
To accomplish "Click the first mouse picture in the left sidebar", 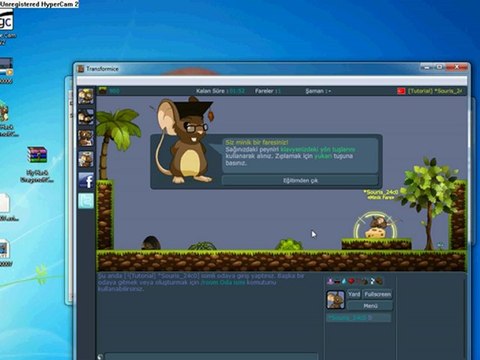I will [86, 96].
